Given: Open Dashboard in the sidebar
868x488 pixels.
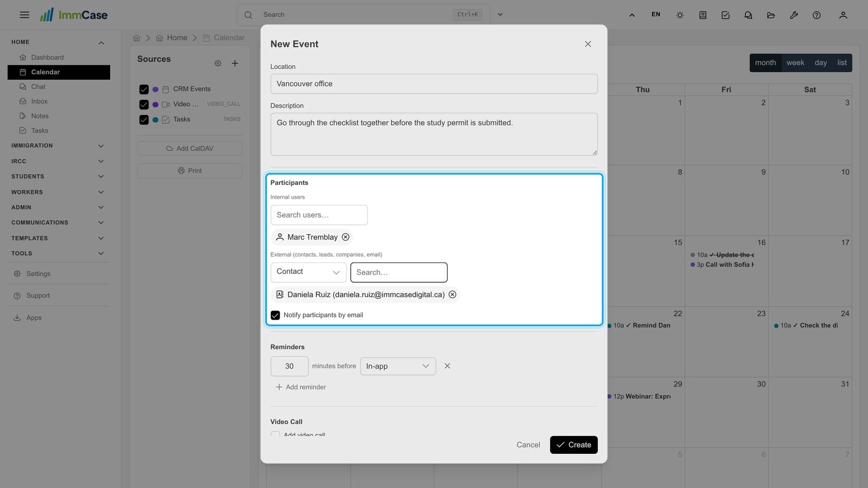Looking at the screenshot, I should pos(59,57).
